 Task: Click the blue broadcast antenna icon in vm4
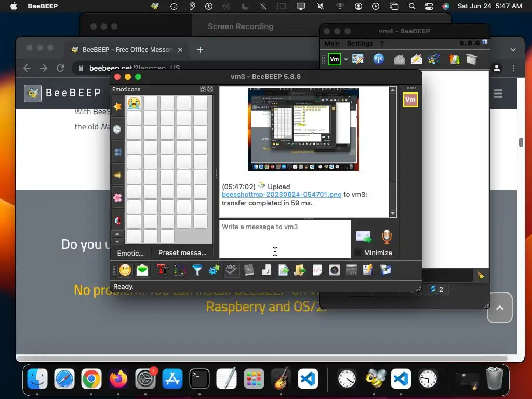pyautogui.click(x=379, y=59)
